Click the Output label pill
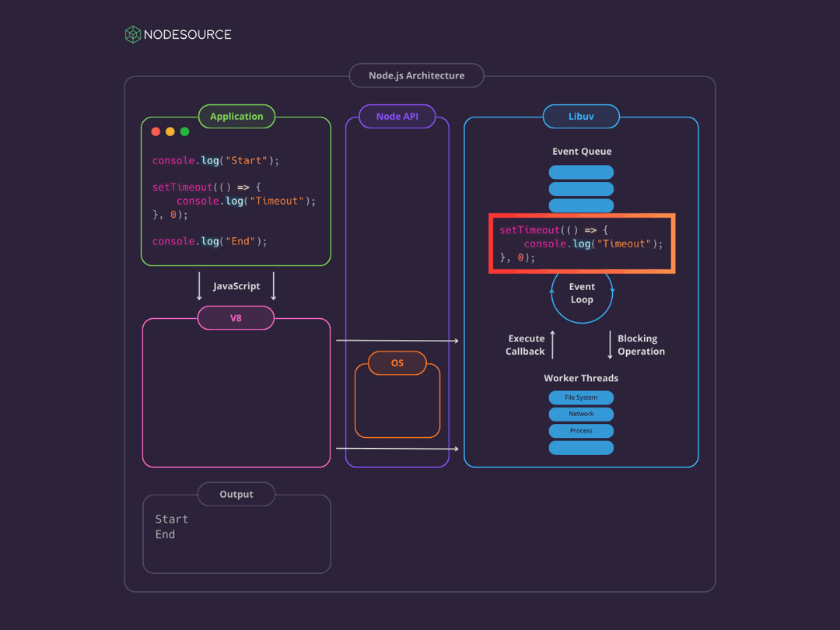Viewport: 840px width, 630px height. (236, 494)
